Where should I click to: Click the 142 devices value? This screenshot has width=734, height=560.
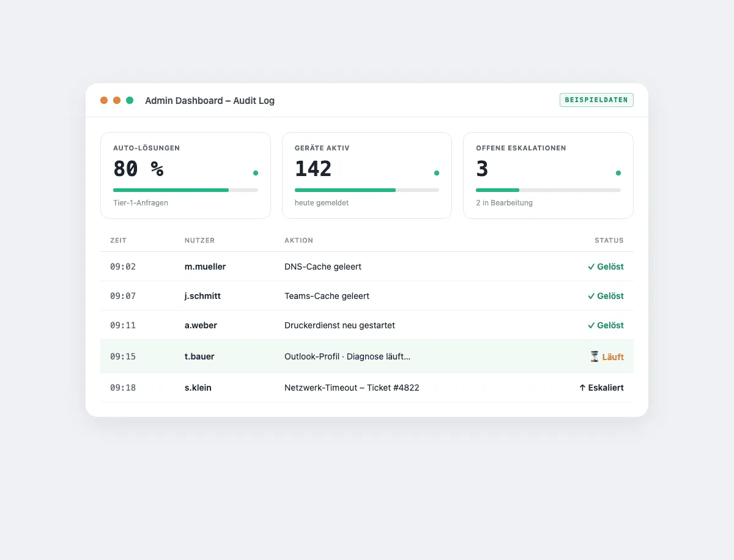coord(313,169)
